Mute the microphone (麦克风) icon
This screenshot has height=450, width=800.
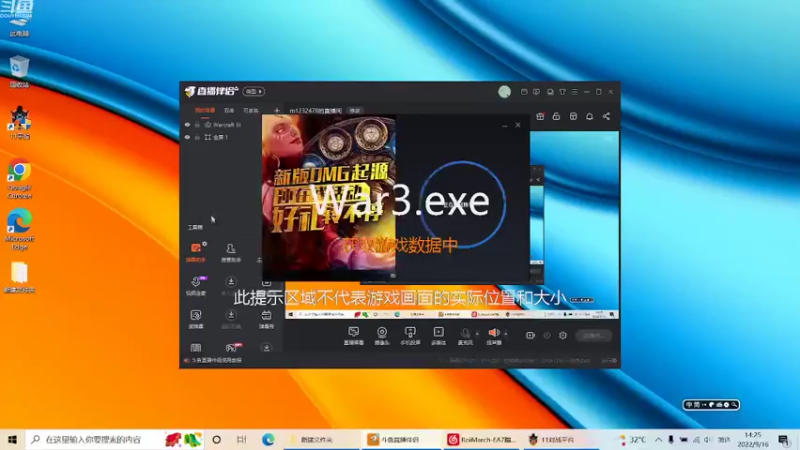[x=465, y=334]
